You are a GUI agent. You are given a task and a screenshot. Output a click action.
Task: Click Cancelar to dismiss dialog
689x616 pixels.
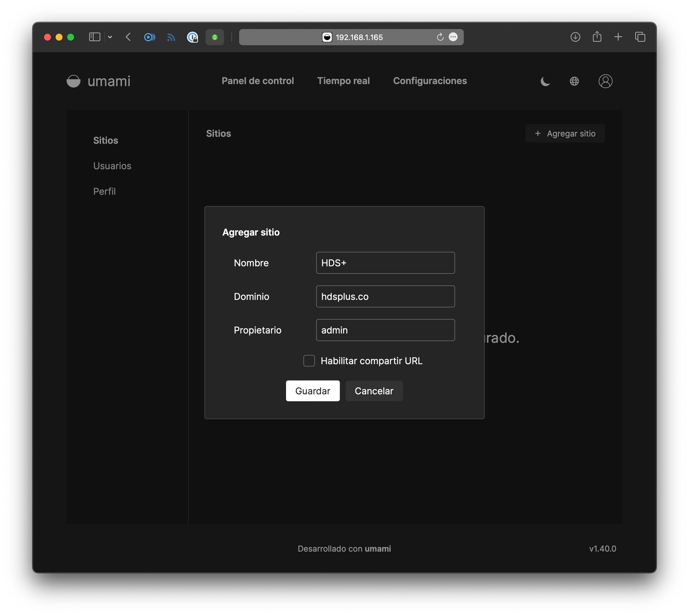[374, 391]
